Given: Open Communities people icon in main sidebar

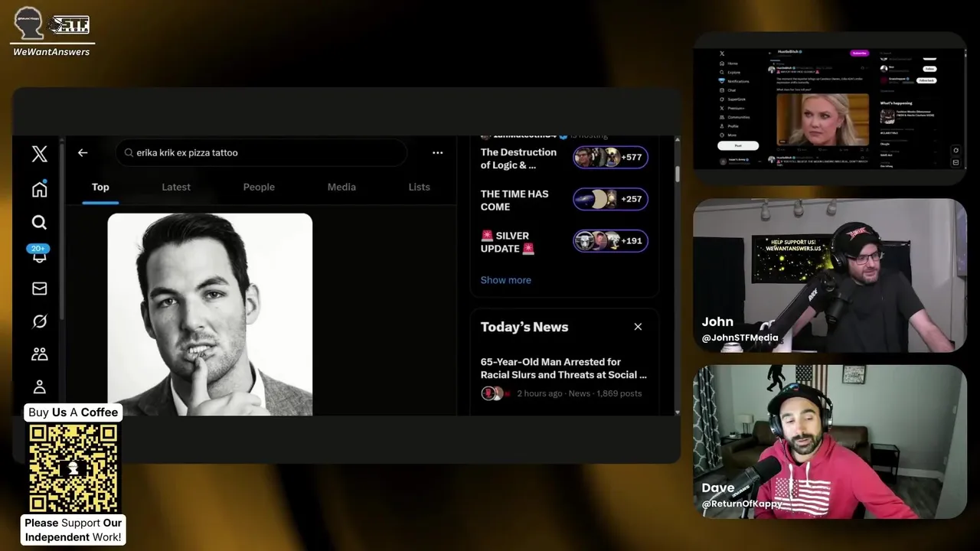Looking at the screenshot, I should point(40,354).
